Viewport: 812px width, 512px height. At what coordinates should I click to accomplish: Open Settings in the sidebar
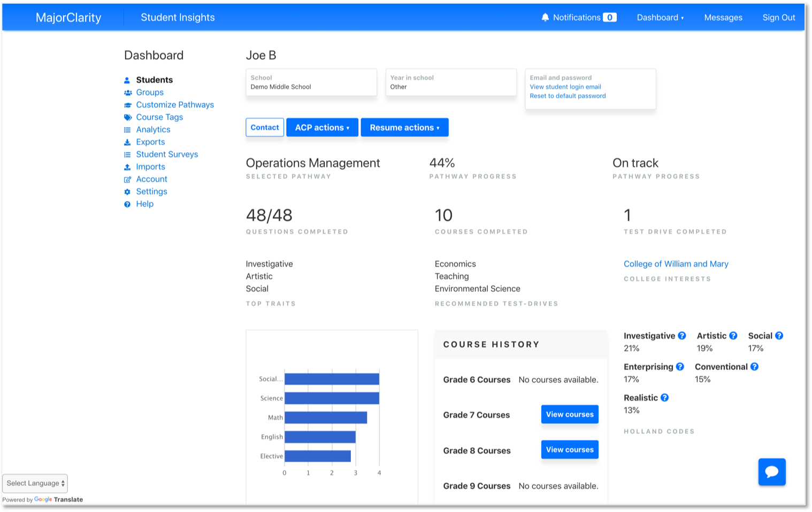point(151,191)
